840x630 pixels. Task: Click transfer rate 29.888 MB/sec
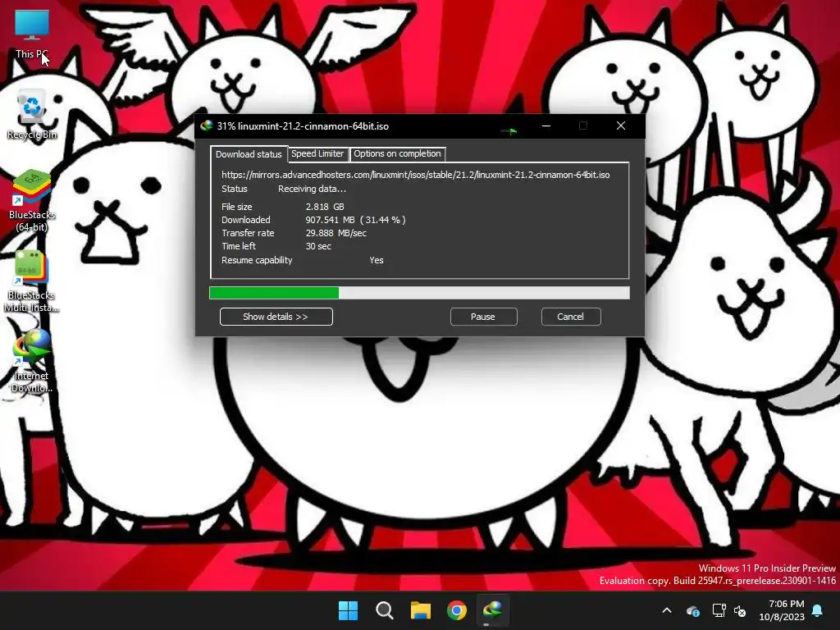pyautogui.click(x=336, y=233)
